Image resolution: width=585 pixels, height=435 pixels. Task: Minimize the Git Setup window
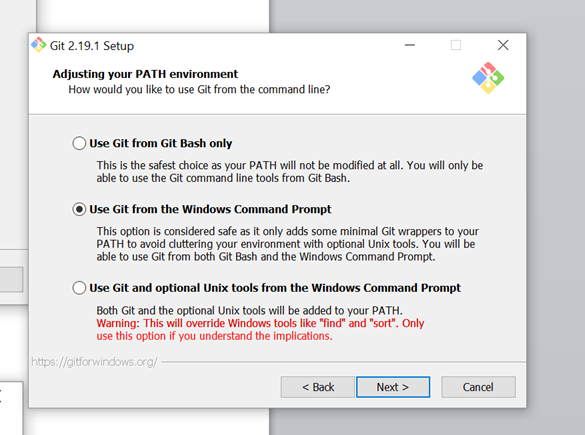point(410,45)
